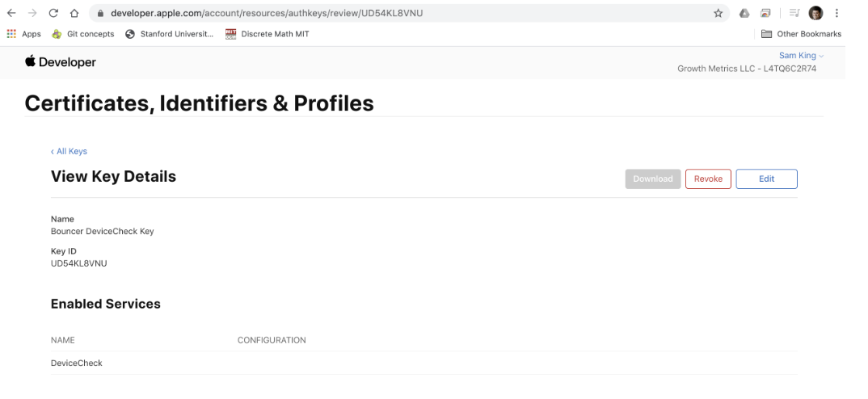This screenshot has height=399, width=868.
Task: Open the Stanford University bookmark
Action: coord(170,34)
